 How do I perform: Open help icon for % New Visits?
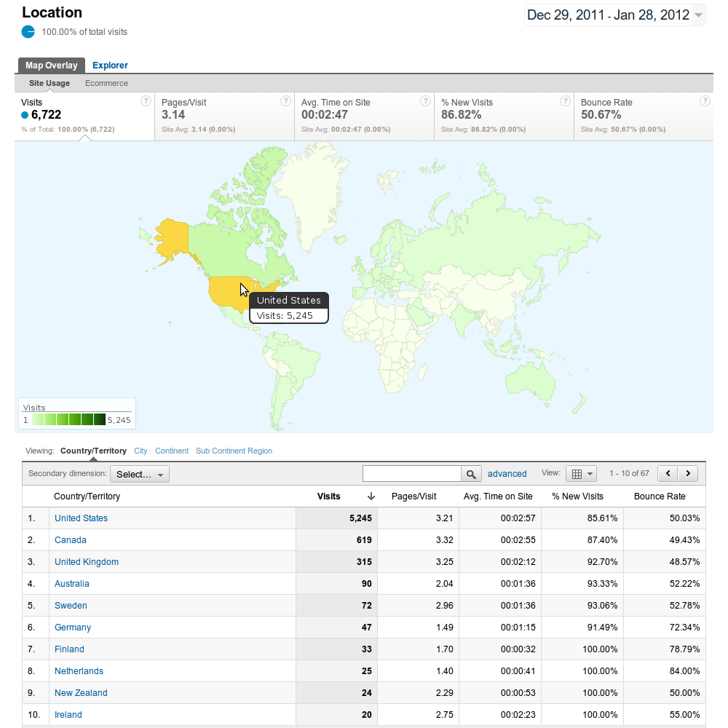pos(565,101)
